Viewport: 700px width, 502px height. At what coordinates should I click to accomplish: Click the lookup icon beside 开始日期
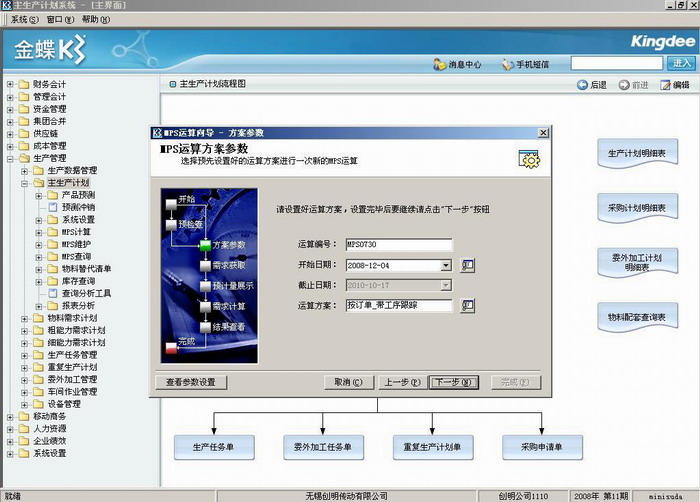click(467, 265)
